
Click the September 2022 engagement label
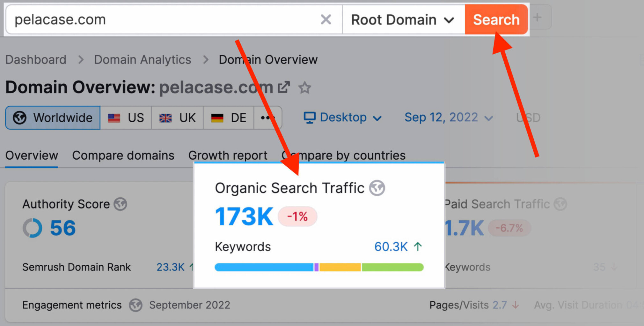coord(190,305)
